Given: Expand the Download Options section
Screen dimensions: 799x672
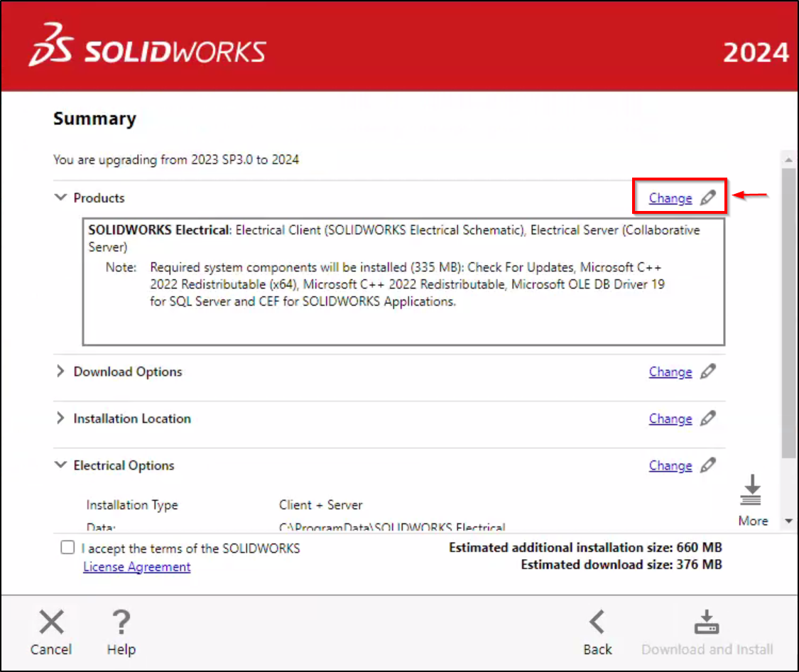Looking at the screenshot, I should (60, 372).
